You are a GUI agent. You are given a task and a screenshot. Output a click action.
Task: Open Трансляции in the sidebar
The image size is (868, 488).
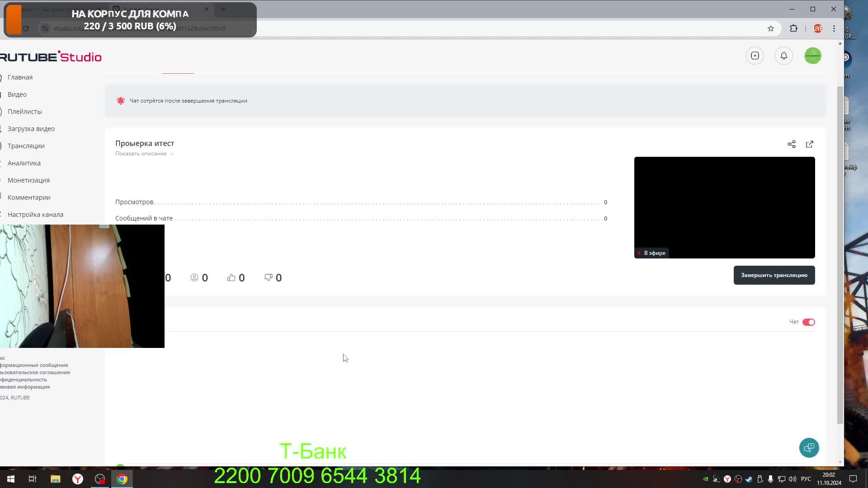[x=26, y=146]
